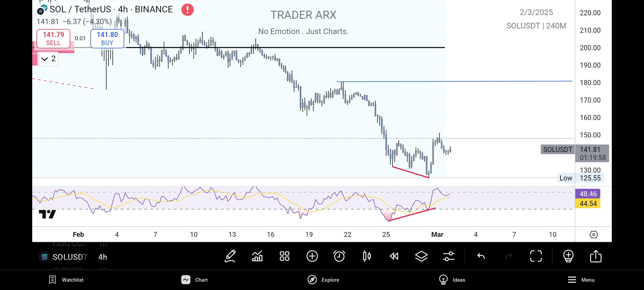Create an alert with the alarm clock icon
644x290 pixels.
339,256
